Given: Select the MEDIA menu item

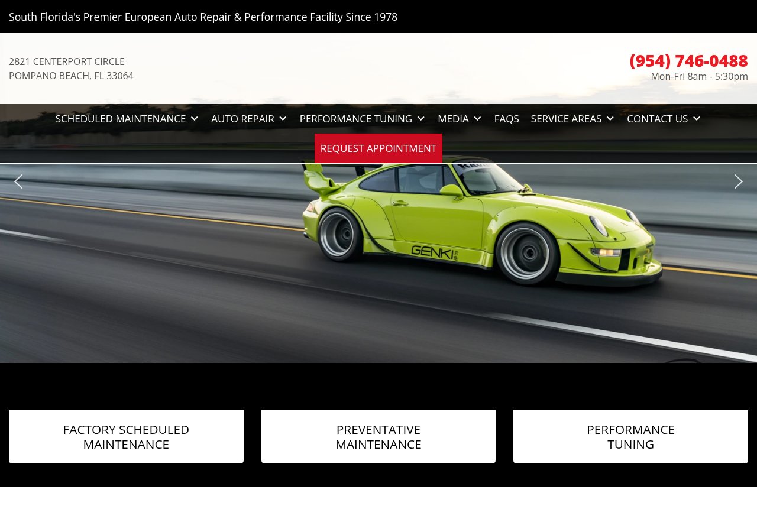Looking at the screenshot, I should coord(453,118).
